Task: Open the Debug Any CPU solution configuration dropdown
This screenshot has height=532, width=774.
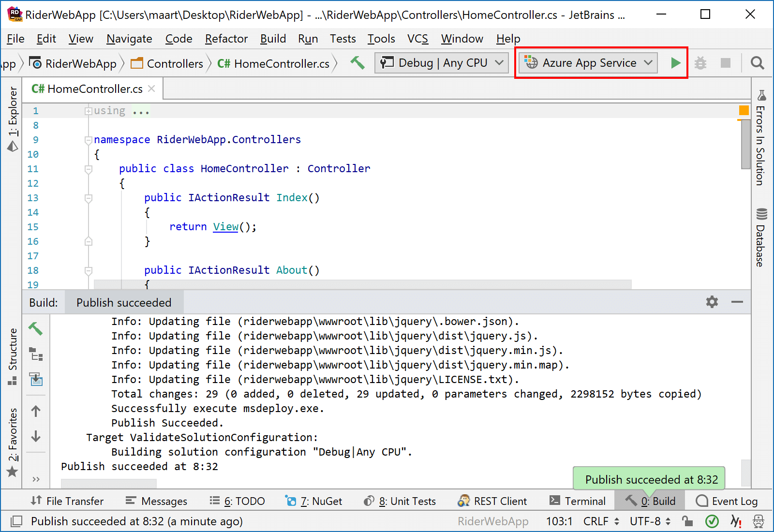Action: [441, 62]
